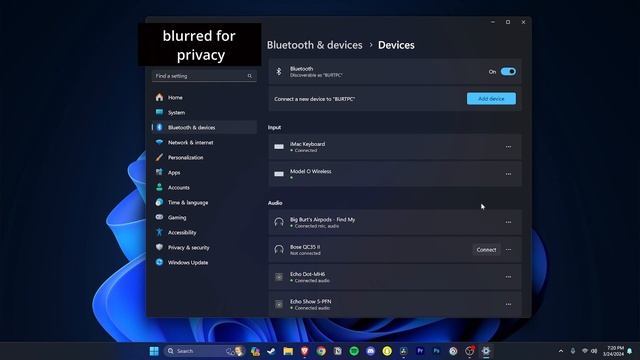Viewport: 640px width, 360px height.
Task: Click the Echo Dot-MH6 speaker icon
Action: point(279,277)
